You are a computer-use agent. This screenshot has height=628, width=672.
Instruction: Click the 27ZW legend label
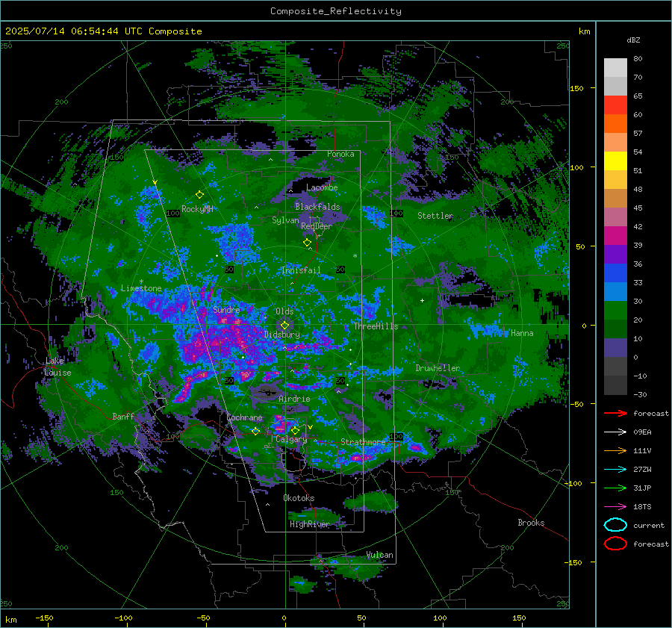tap(642, 470)
